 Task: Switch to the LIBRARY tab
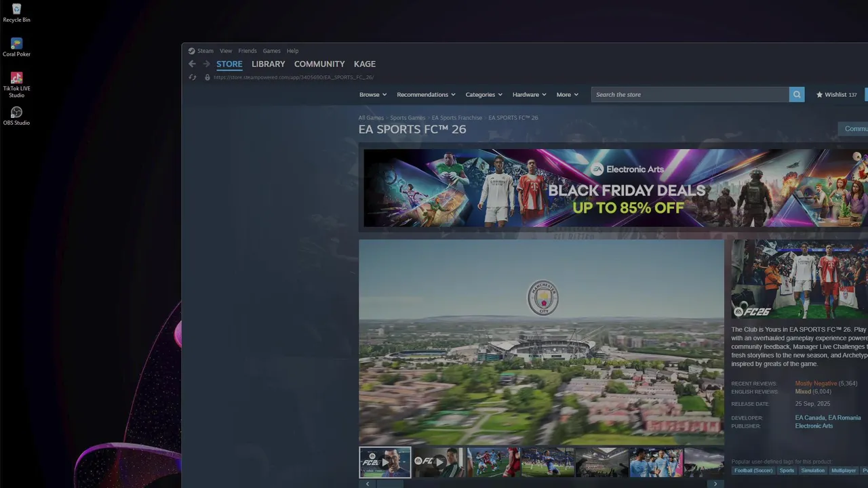coord(269,64)
